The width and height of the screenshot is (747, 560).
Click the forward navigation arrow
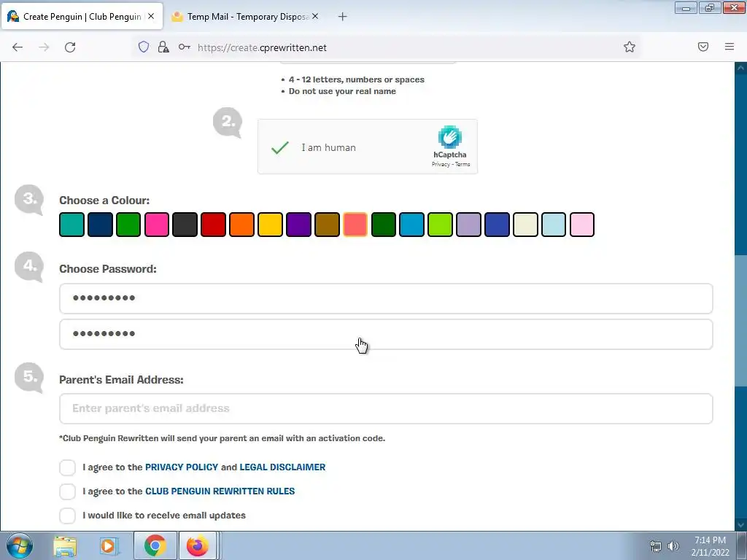[x=44, y=47]
